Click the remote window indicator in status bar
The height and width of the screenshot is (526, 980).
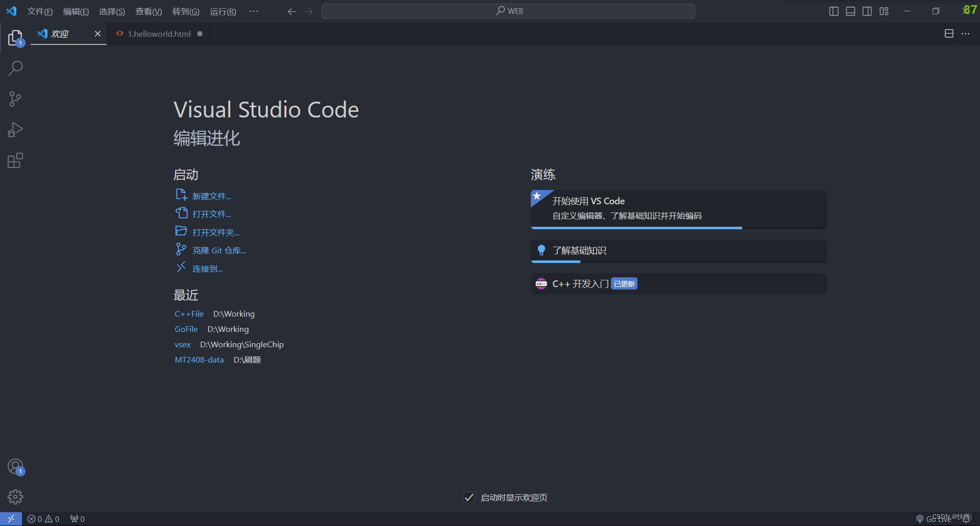(x=11, y=519)
